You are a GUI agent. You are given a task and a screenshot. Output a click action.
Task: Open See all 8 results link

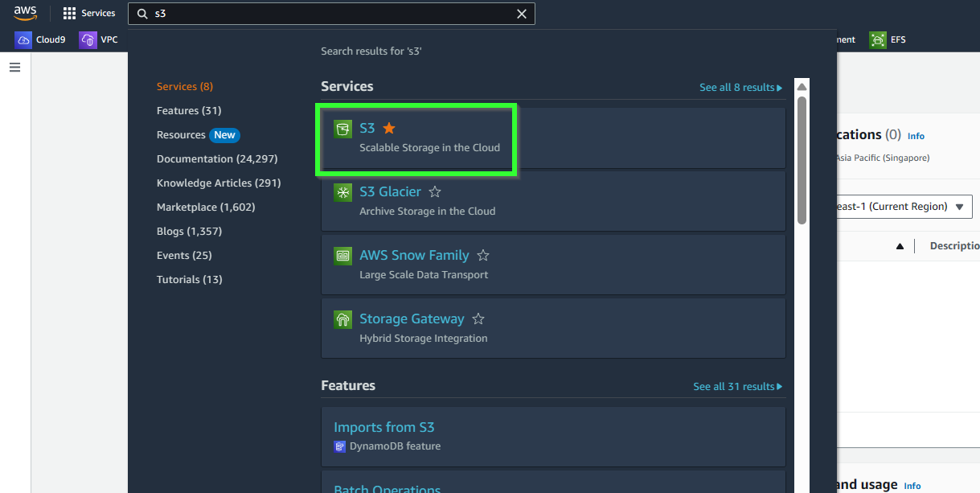tap(740, 88)
